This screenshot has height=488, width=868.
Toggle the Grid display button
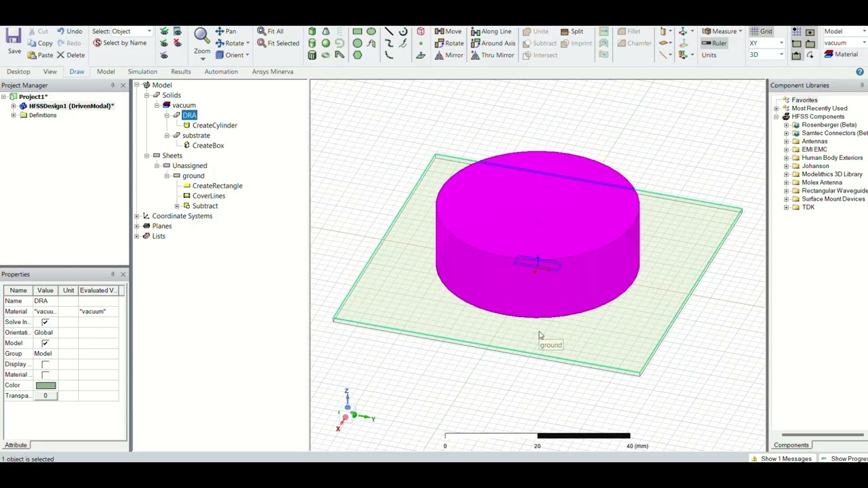click(x=761, y=31)
